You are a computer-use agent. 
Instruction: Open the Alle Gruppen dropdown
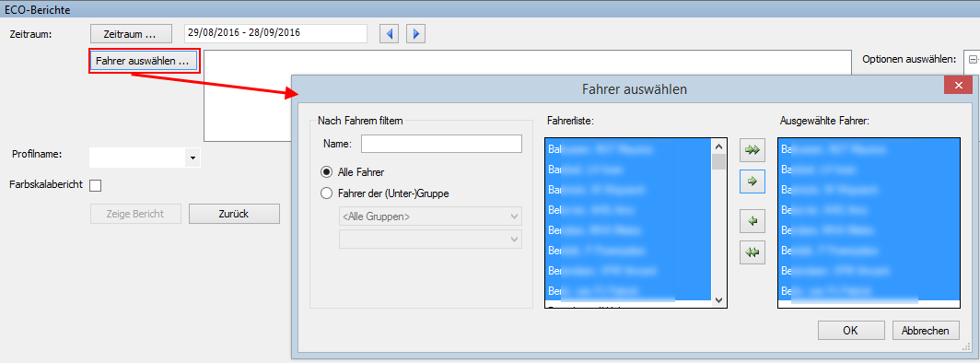click(x=430, y=217)
